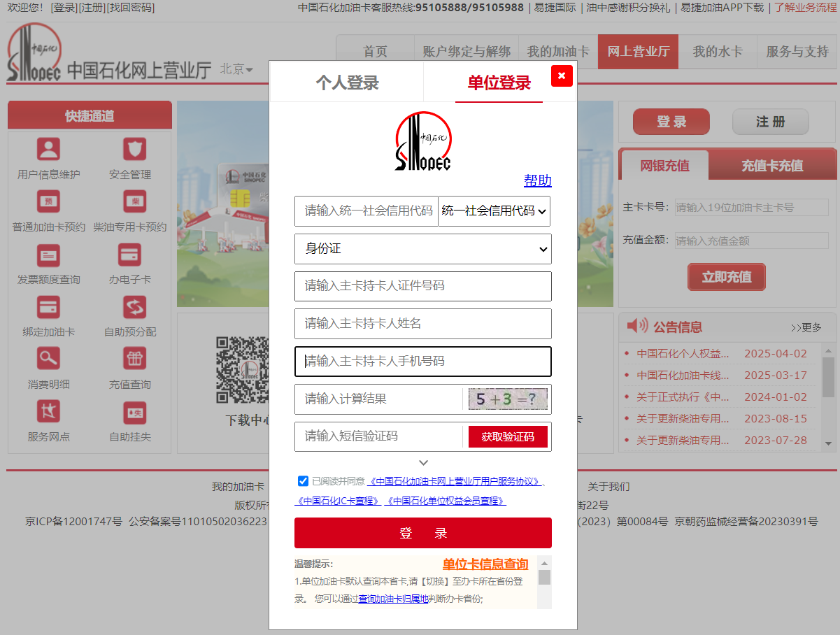This screenshot has width=840, height=635.
Task: Switch to the 单位登录 tab
Action: point(499,83)
